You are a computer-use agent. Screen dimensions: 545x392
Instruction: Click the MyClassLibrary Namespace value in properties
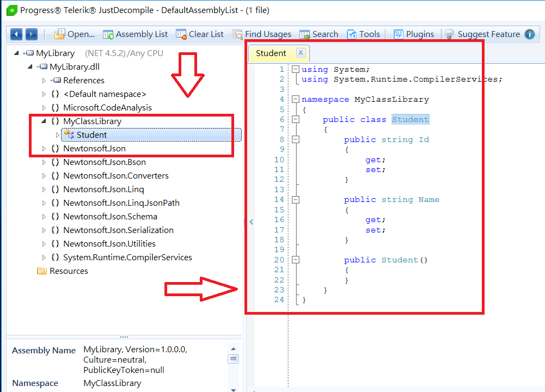click(112, 383)
